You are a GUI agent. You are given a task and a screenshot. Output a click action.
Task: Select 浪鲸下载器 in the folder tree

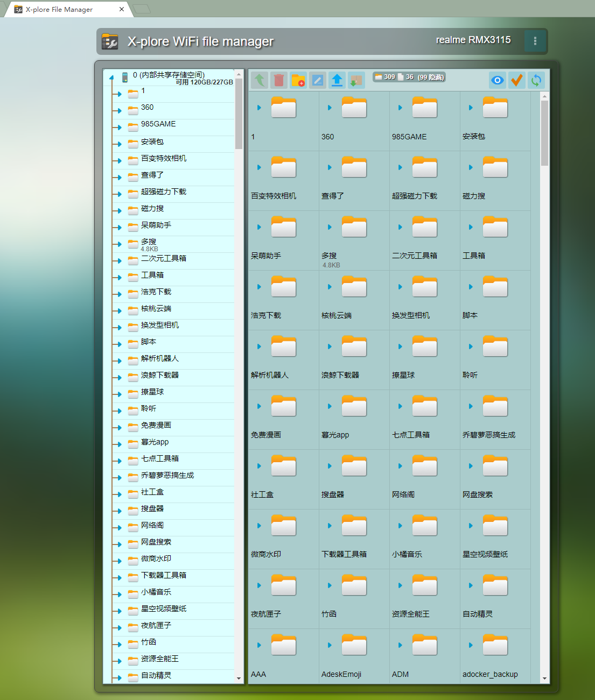click(x=160, y=375)
